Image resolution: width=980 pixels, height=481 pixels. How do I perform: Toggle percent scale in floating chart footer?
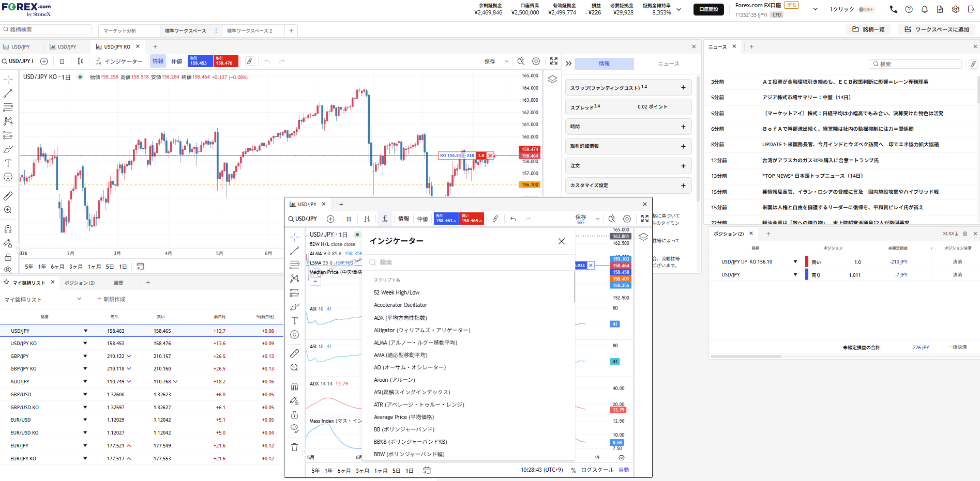[574, 470]
